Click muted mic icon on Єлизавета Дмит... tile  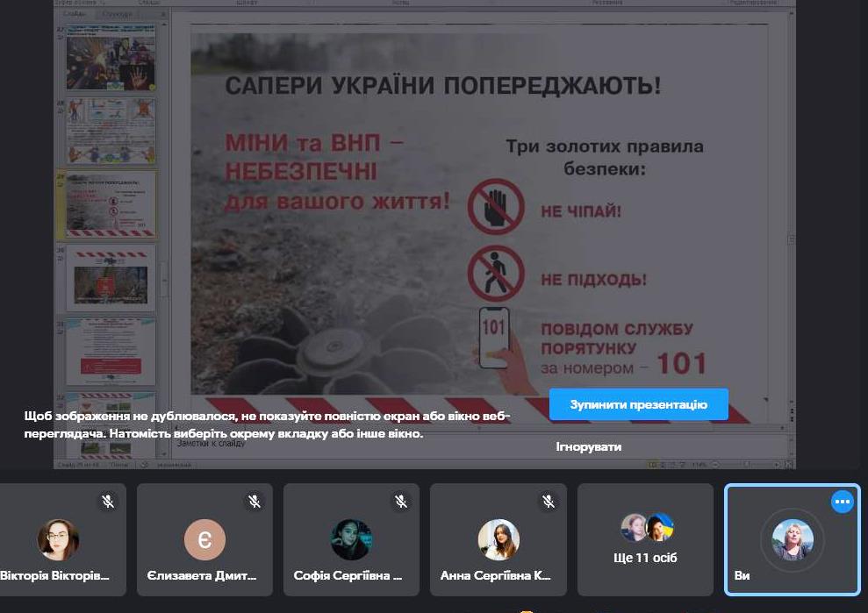[x=255, y=502]
